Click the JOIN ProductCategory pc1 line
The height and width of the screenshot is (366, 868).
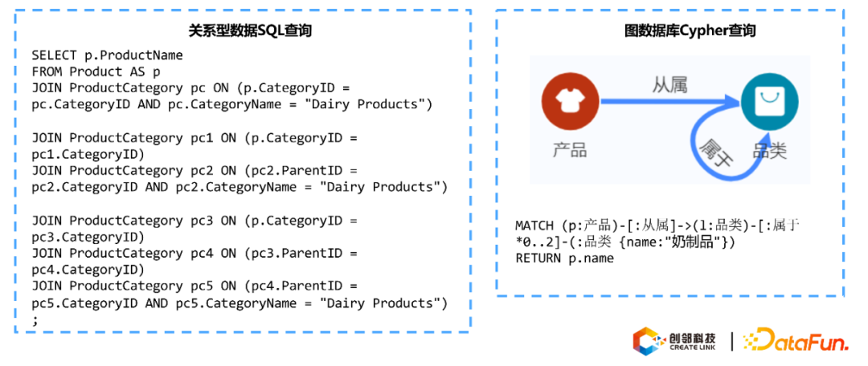click(194, 137)
